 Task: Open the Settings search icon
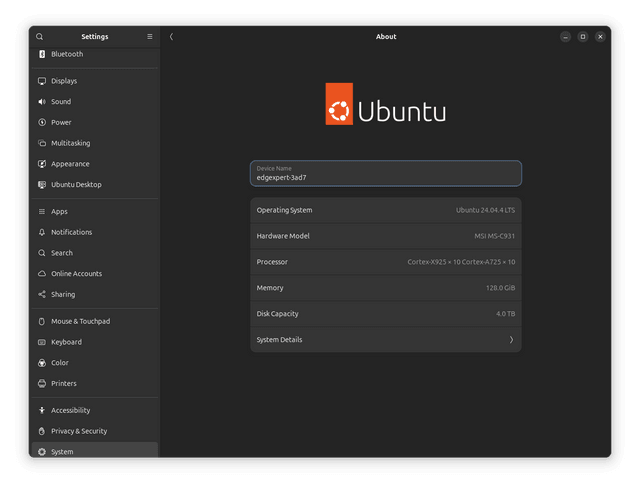[x=40, y=37]
